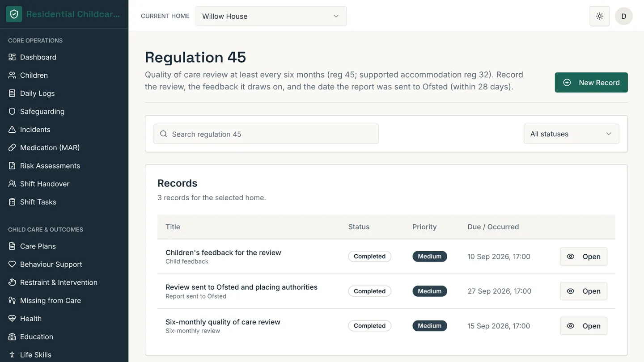644x362 pixels.
Task: Click the Completed badge in Child feedback row
Action: pyautogui.click(x=370, y=257)
